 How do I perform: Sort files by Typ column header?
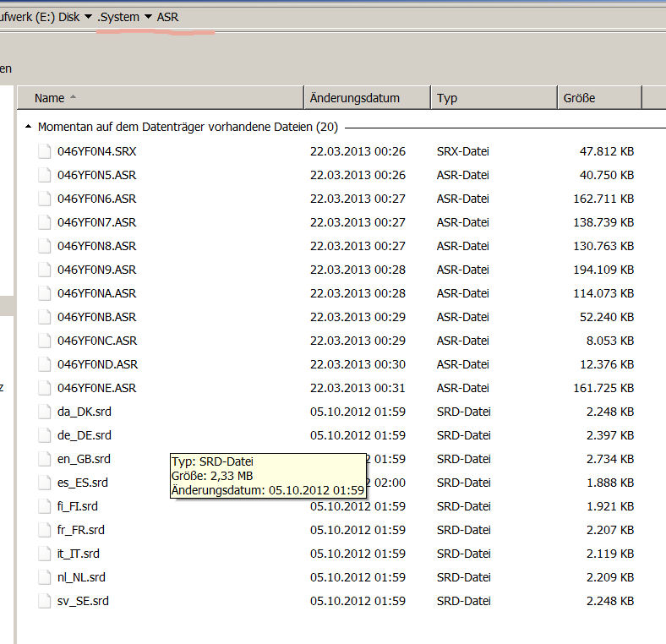[447, 98]
